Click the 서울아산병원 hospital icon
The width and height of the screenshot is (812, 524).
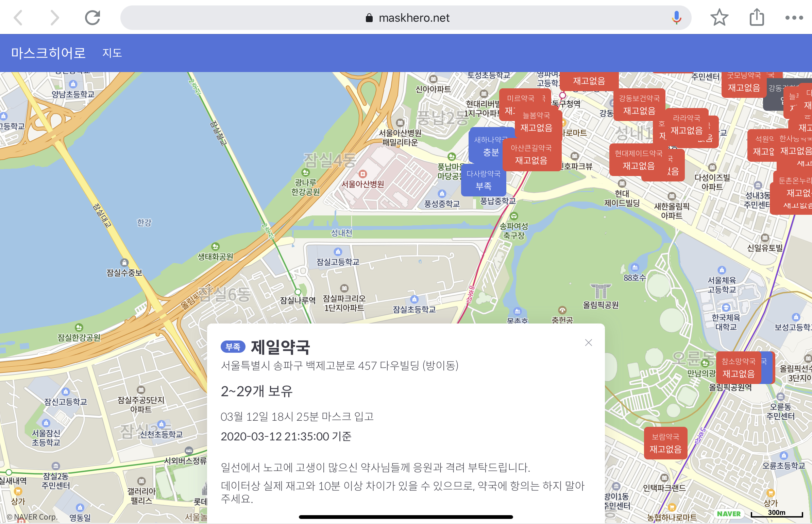(363, 174)
